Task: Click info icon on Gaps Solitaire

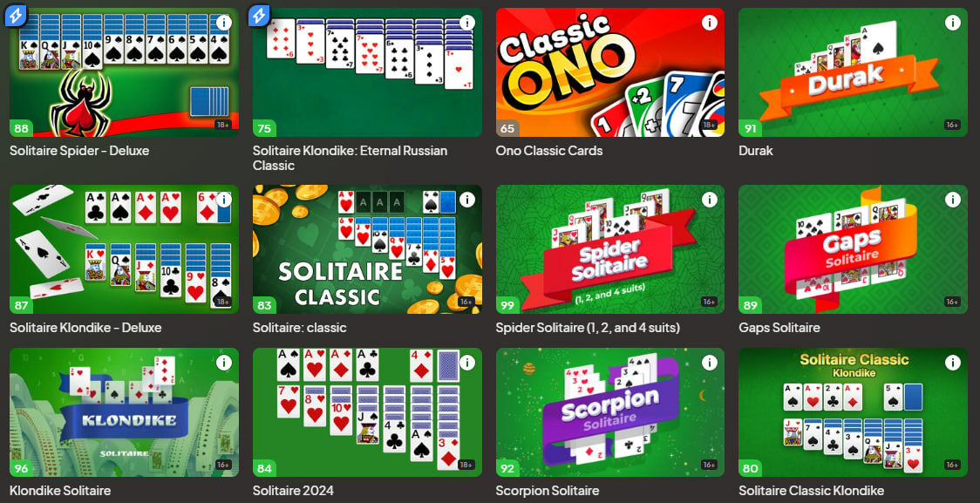Action: click(x=952, y=200)
